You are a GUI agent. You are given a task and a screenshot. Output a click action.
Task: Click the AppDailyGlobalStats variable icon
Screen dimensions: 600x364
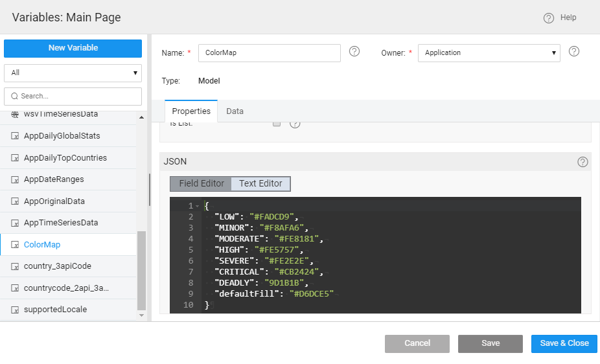tap(15, 136)
